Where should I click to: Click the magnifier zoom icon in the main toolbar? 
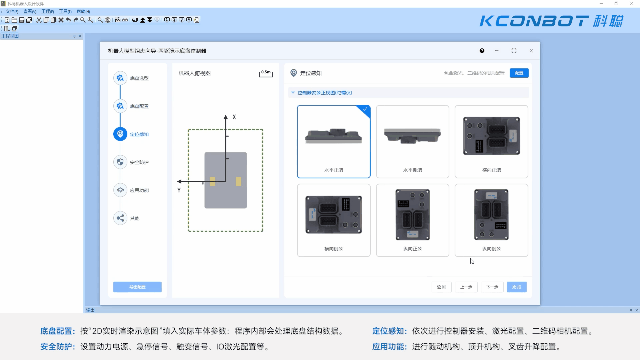point(83,20)
